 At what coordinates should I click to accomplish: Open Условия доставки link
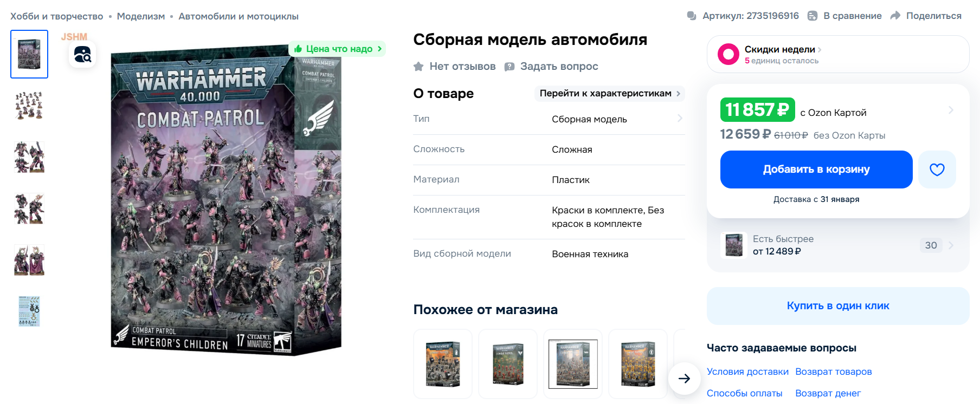click(747, 372)
